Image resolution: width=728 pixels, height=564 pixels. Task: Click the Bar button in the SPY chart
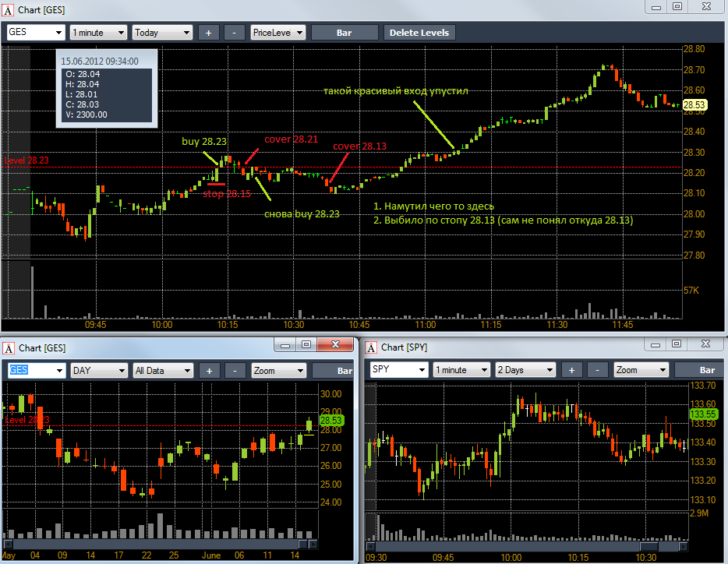[701, 370]
